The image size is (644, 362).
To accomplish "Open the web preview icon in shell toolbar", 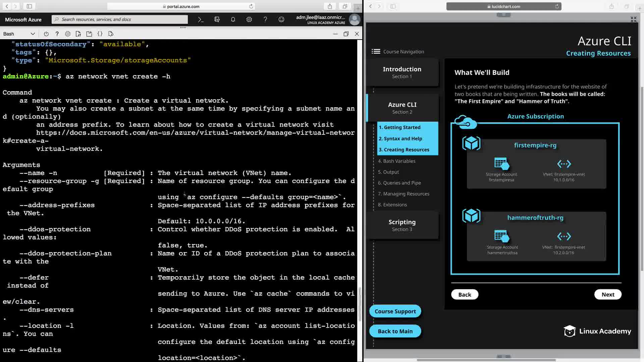I will (111, 34).
